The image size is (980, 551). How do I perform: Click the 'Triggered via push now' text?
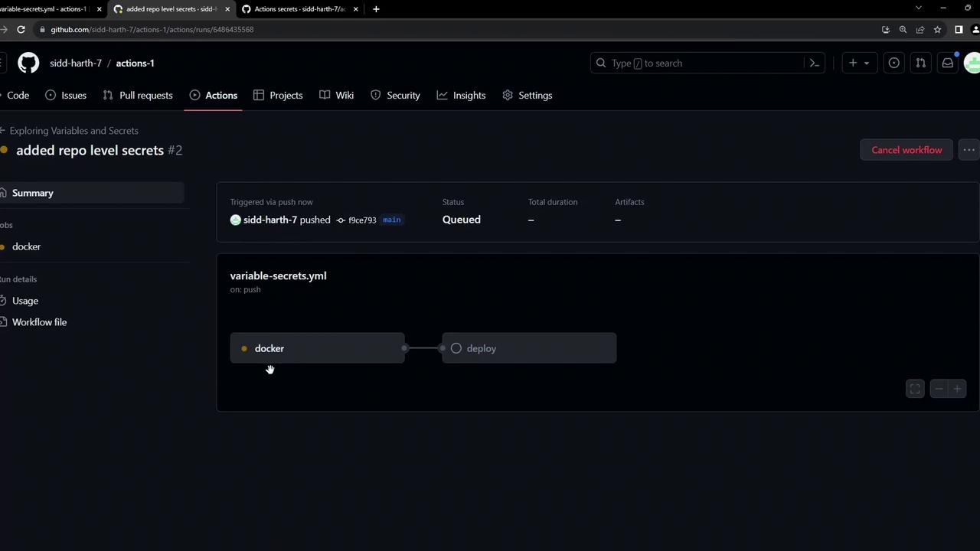coord(272,202)
